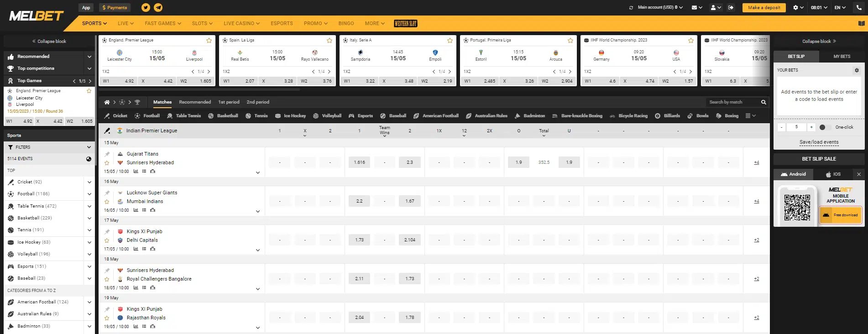Pin the Sunrisers Hyderabad vs Royal Challengers match
The image size is (868, 334).
tap(107, 270)
